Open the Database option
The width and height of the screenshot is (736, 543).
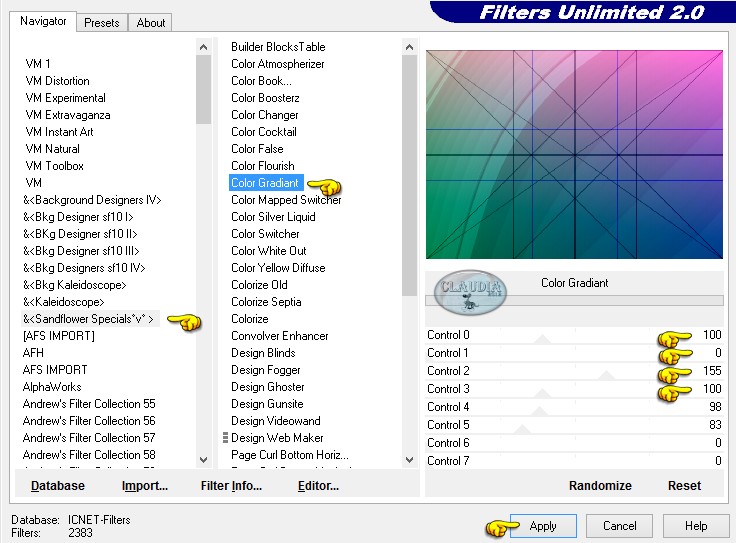[58, 485]
